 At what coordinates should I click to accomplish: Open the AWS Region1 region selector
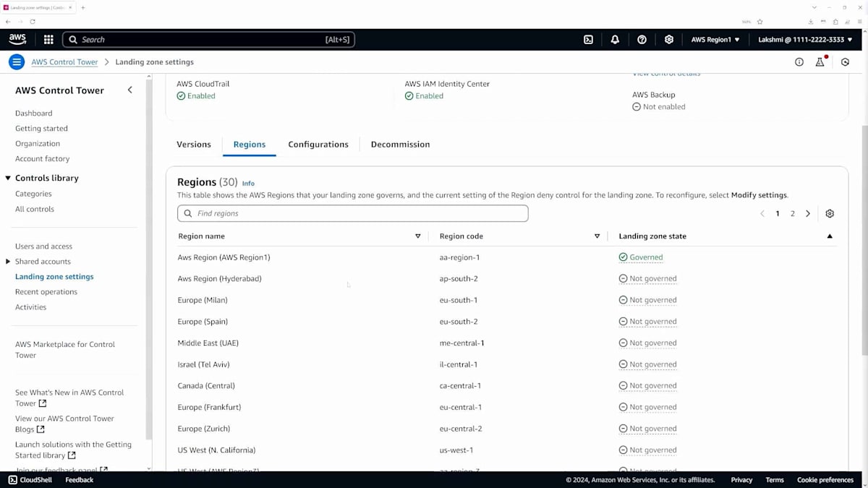point(715,40)
